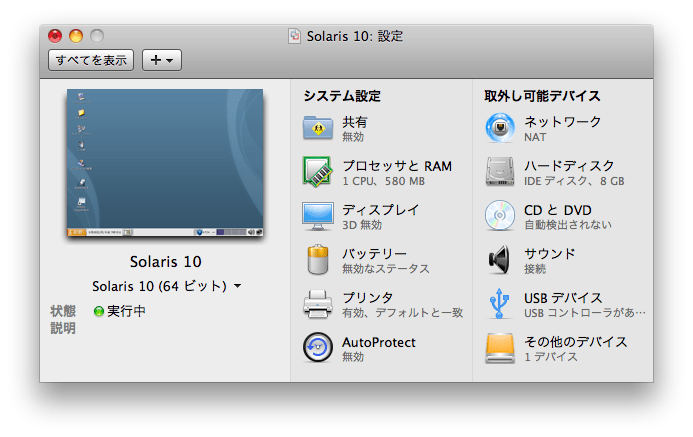
Task: Open the ディスプレイ monitor icon
Action: tap(317, 216)
